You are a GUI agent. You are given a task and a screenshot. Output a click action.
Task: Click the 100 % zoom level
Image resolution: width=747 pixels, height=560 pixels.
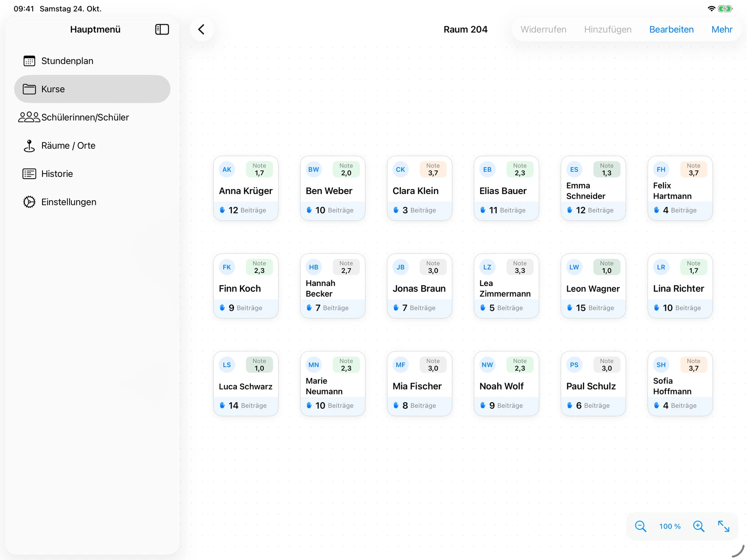[x=670, y=526]
